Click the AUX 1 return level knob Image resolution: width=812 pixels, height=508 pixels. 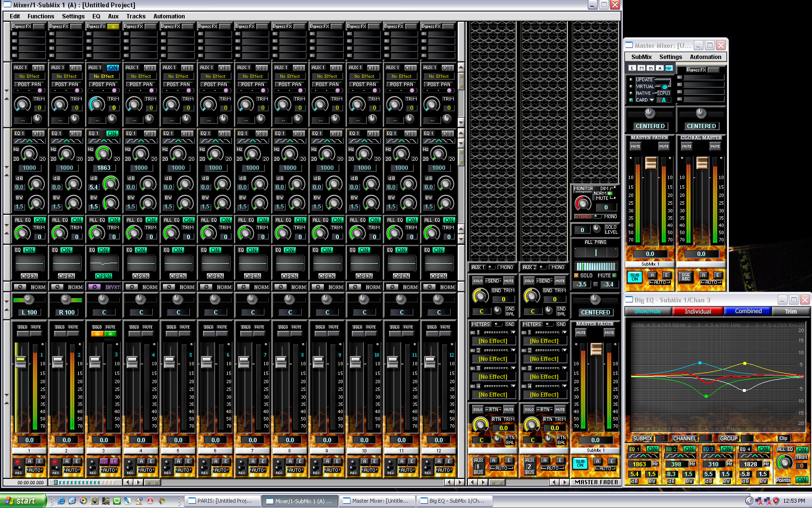click(480, 424)
